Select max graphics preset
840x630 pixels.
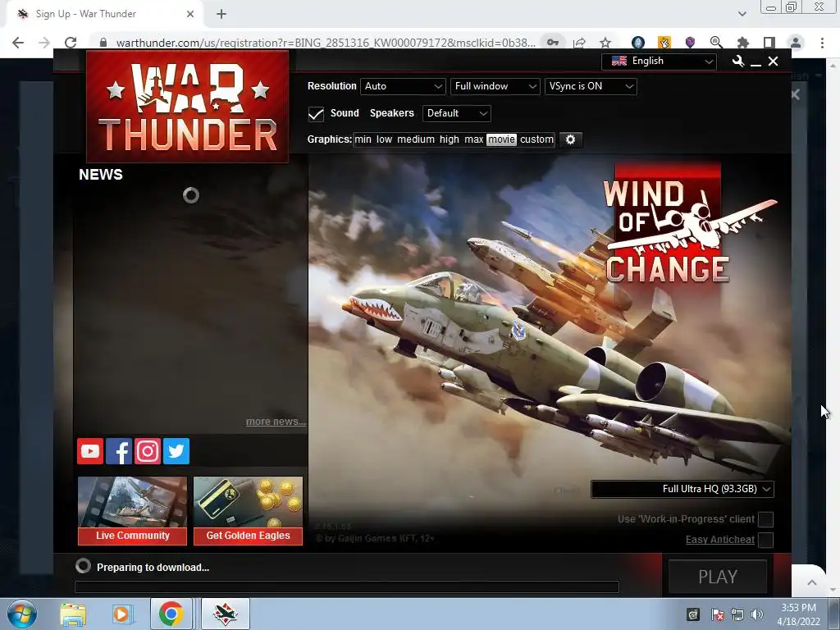click(x=473, y=139)
